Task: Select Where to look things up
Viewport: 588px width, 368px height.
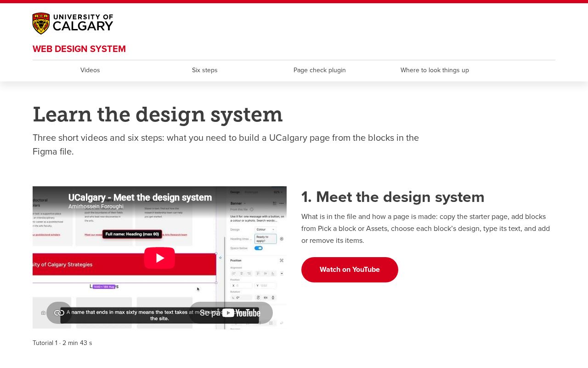Action: pyautogui.click(x=435, y=70)
